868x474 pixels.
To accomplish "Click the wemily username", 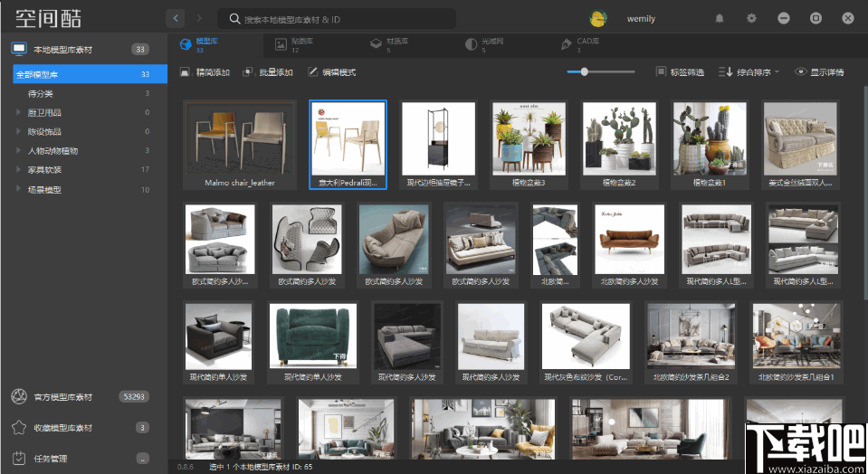I will 641,19.
